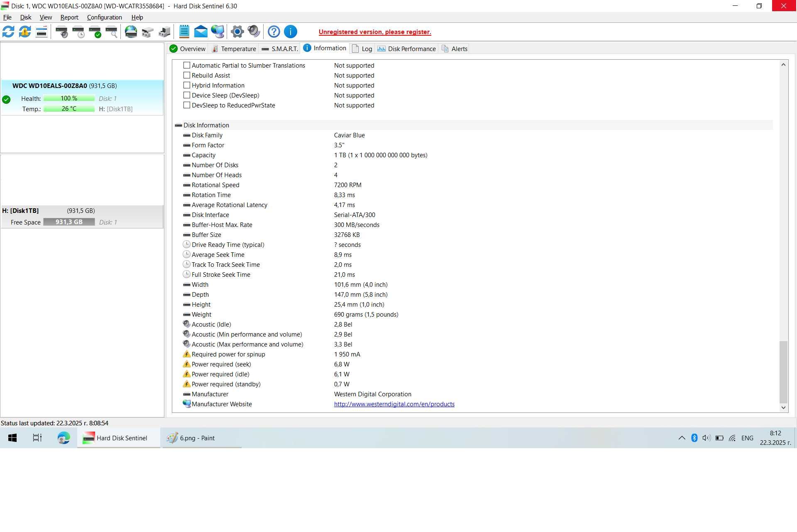Toggle Automatic Partial to Slumber Translations checkbox

(187, 65)
